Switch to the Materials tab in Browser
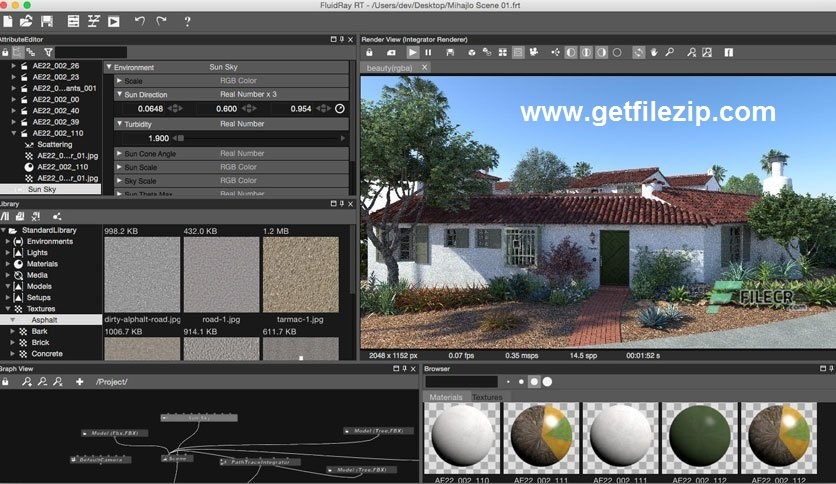Screen dimensions: 836x484 [x=445, y=397]
